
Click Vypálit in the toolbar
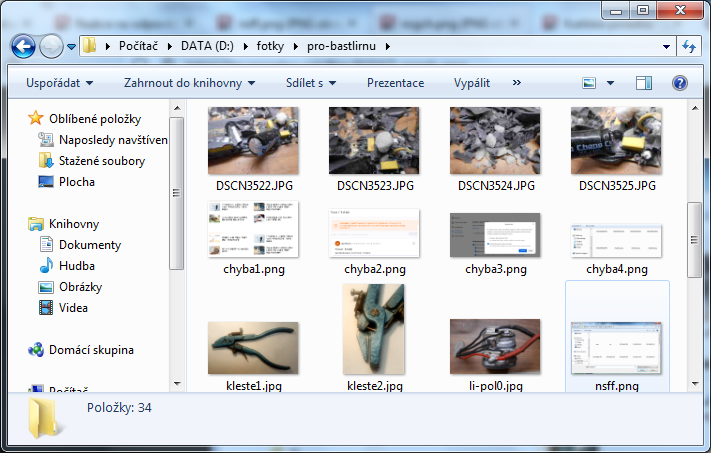coord(472,83)
